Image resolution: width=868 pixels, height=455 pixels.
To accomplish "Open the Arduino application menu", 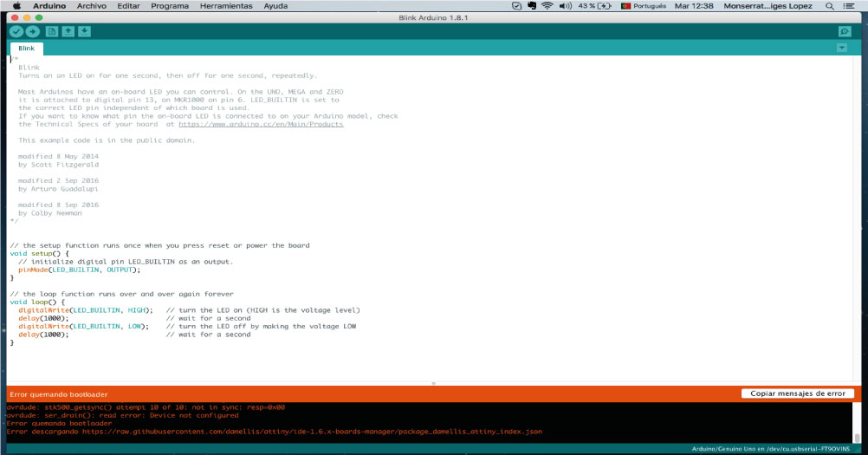I will pyautogui.click(x=49, y=5).
